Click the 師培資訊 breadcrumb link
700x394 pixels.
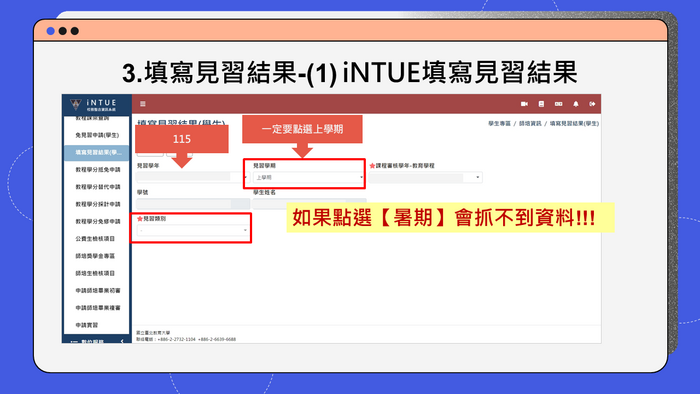530,124
